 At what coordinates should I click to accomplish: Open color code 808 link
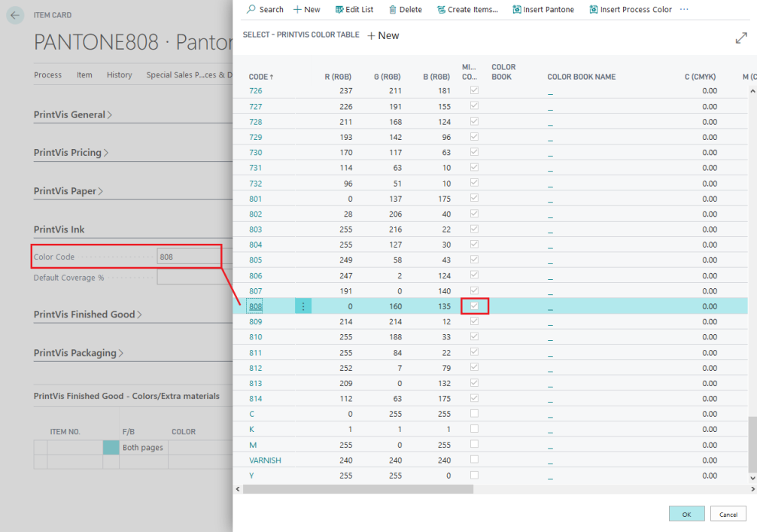255,306
